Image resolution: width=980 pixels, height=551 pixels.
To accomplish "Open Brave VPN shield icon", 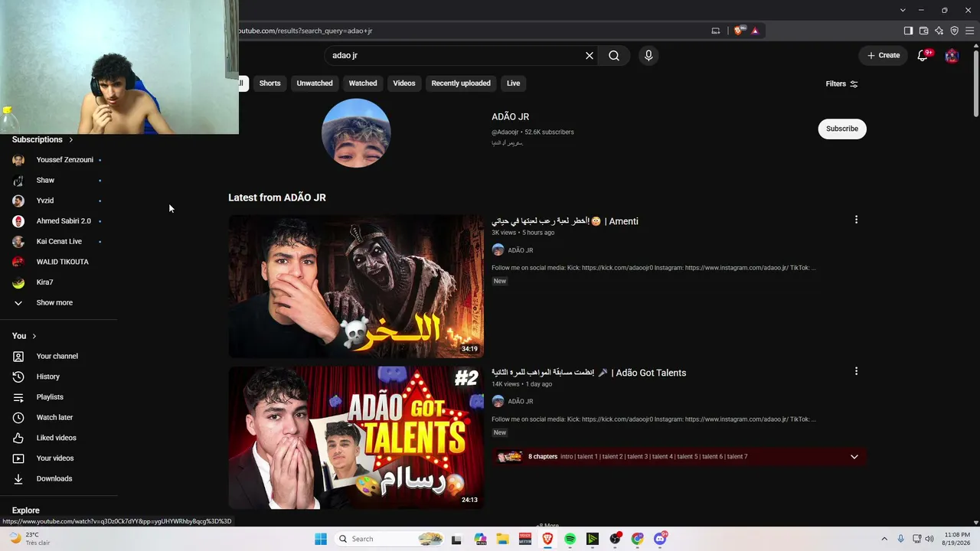I will coord(955,31).
